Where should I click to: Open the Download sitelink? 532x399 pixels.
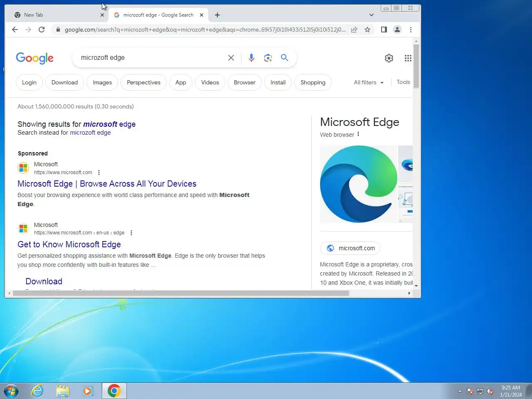click(44, 281)
